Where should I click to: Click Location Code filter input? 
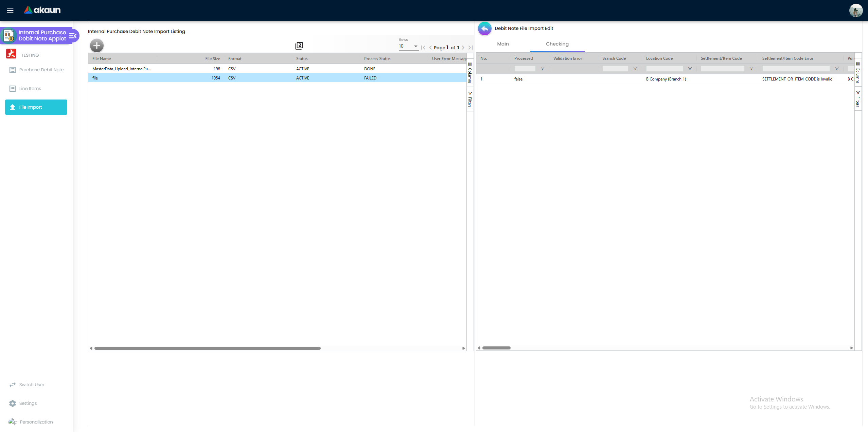pos(665,69)
